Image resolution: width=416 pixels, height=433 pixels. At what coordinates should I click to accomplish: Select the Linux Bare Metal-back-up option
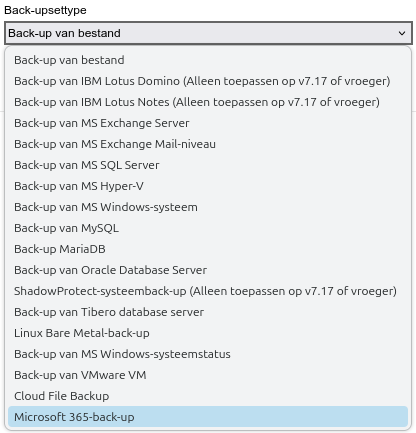click(x=208, y=333)
